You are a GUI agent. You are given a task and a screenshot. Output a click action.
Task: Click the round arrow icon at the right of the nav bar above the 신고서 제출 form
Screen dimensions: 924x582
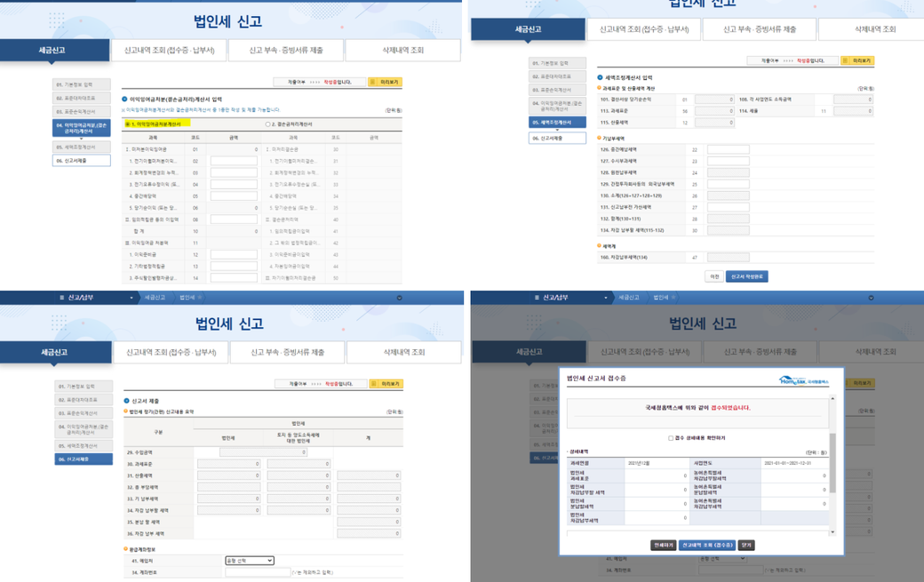(399, 298)
